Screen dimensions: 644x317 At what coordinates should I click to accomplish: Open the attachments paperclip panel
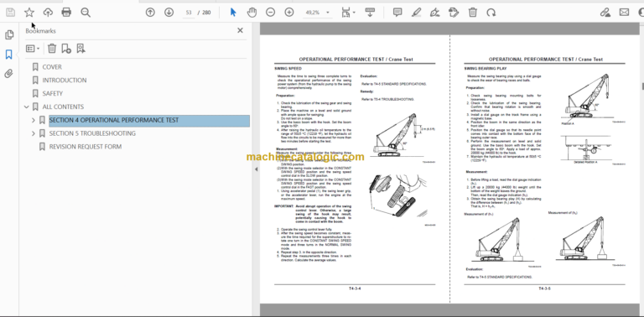tap(8, 74)
